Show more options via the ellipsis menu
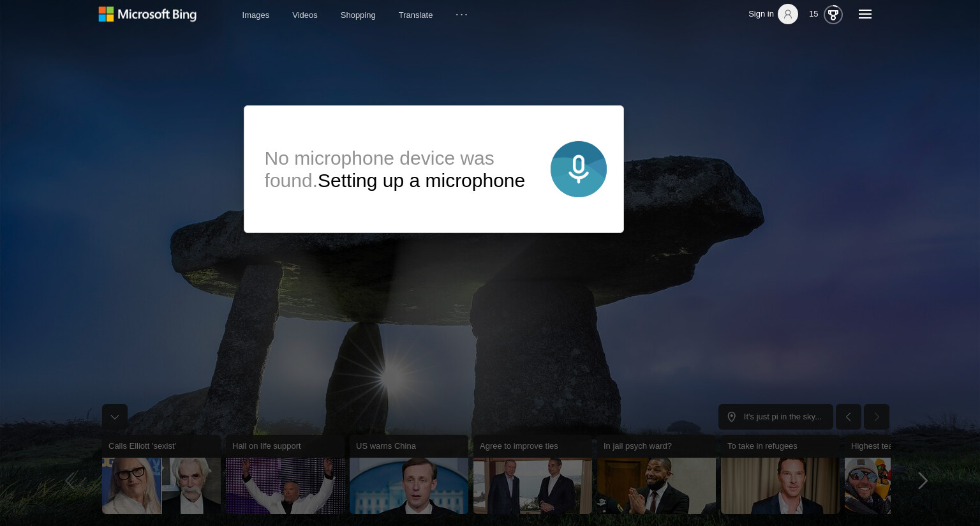 click(x=462, y=14)
